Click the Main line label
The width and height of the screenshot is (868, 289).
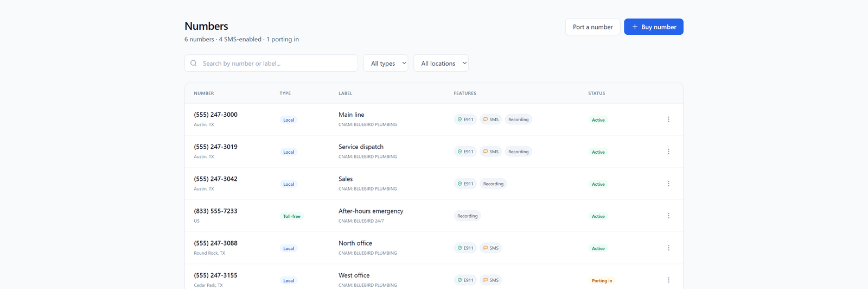pyautogui.click(x=352, y=115)
